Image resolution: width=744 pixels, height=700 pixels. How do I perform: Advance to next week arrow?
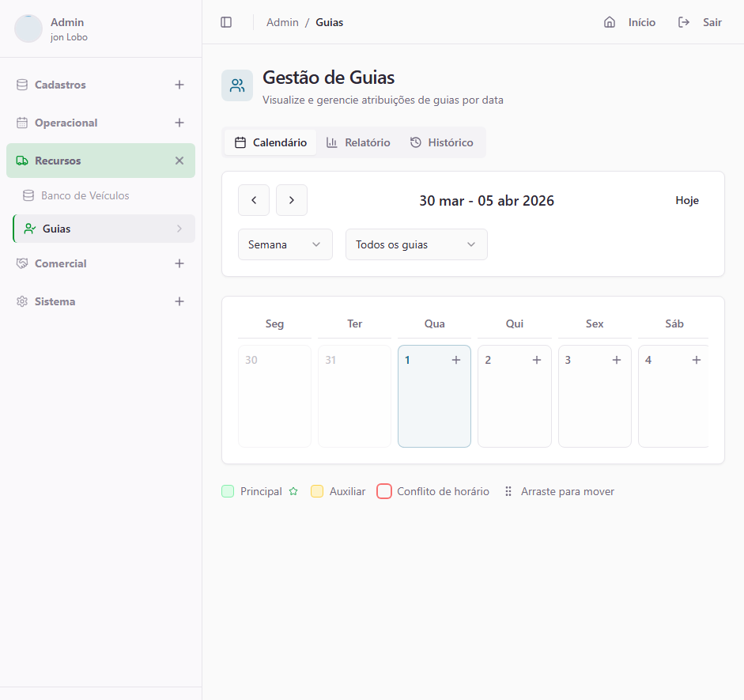(292, 200)
